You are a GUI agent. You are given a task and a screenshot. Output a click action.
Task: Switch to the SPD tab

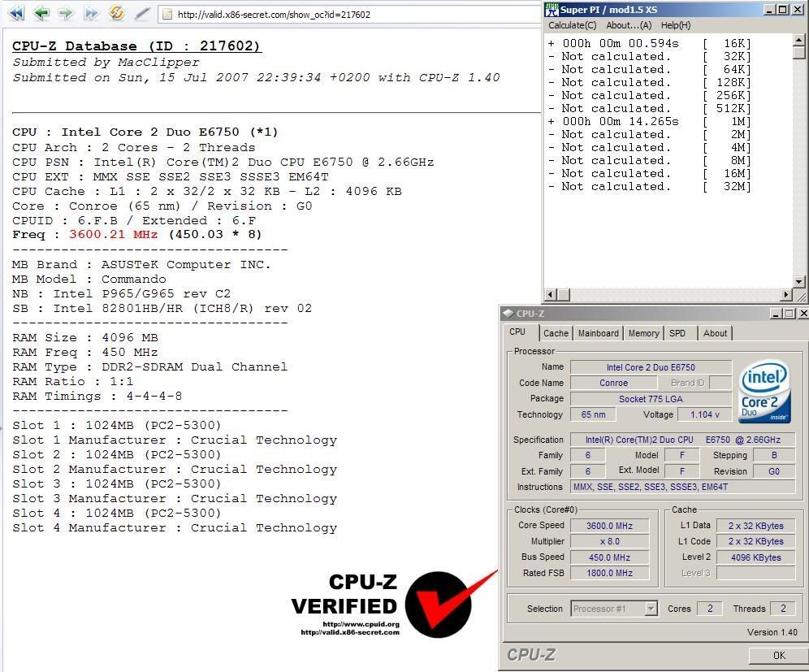[677, 333]
